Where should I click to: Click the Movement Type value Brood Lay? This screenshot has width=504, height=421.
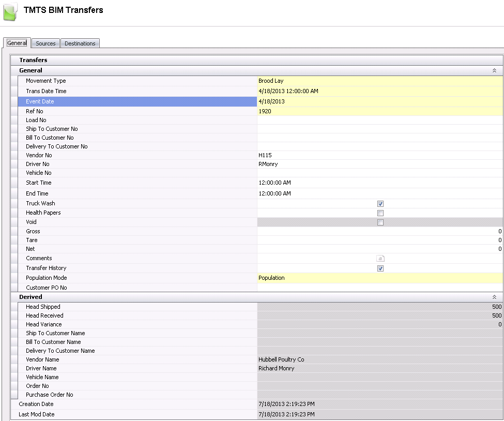[379, 81]
